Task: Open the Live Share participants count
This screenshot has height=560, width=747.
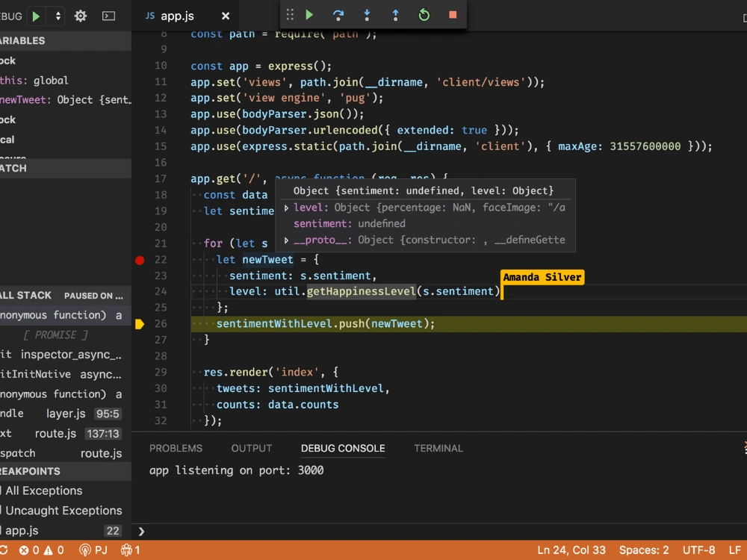Action: pyautogui.click(x=130, y=550)
